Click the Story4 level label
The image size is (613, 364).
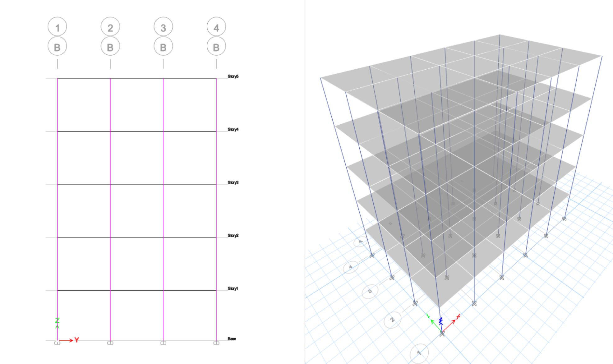(233, 129)
